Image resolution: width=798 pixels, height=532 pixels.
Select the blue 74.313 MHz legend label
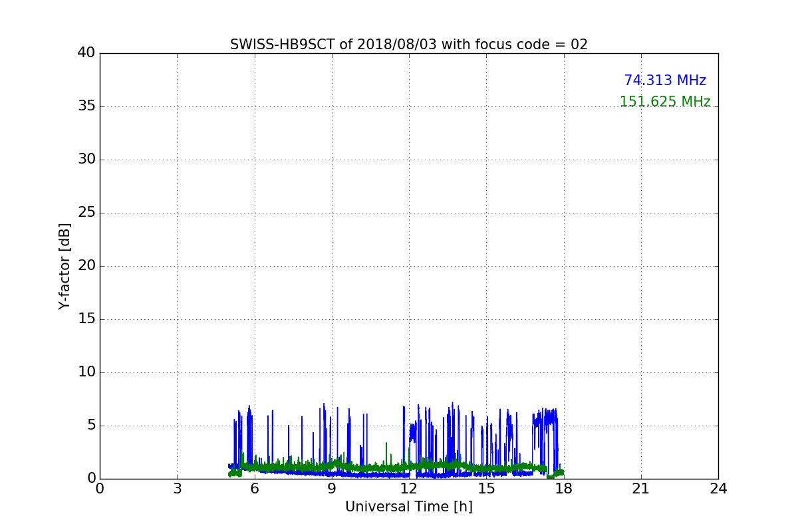click(665, 80)
